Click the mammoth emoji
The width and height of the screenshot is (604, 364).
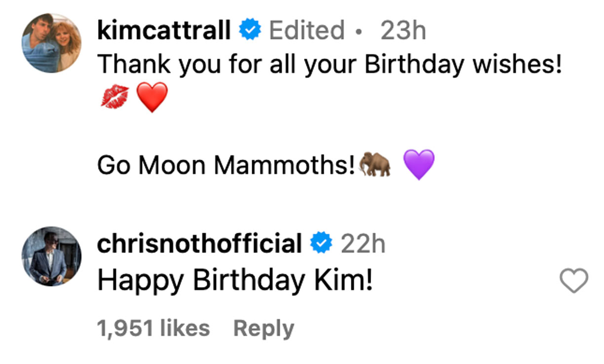375,164
